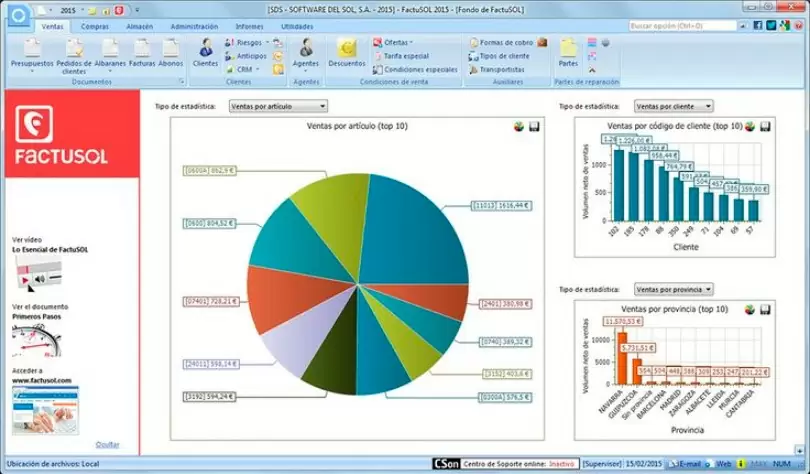Open the Clientes file
This screenshot has width=810, height=474.
click(x=206, y=53)
